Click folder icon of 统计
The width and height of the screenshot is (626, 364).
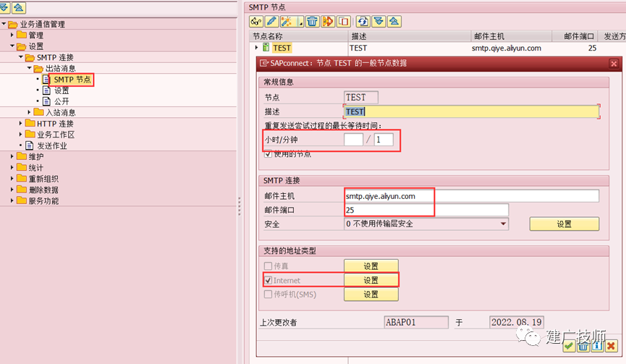click(22, 167)
